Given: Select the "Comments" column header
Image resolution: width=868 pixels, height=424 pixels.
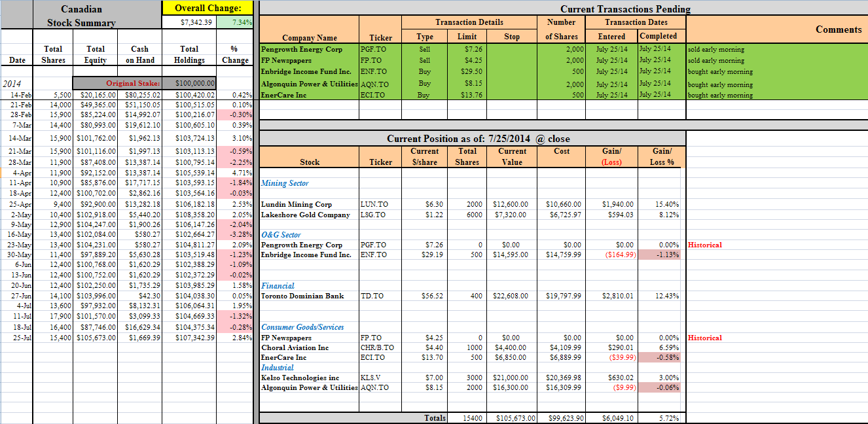Looking at the screenshot, I should [x=839, y=29].
